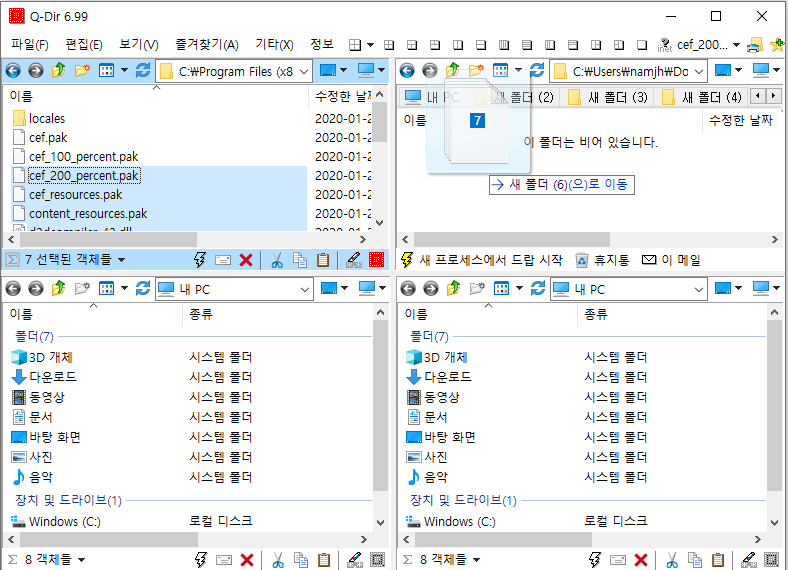Open top-left address bar dropdown
This screenshot has width=788, height=570.
(304, 72)
